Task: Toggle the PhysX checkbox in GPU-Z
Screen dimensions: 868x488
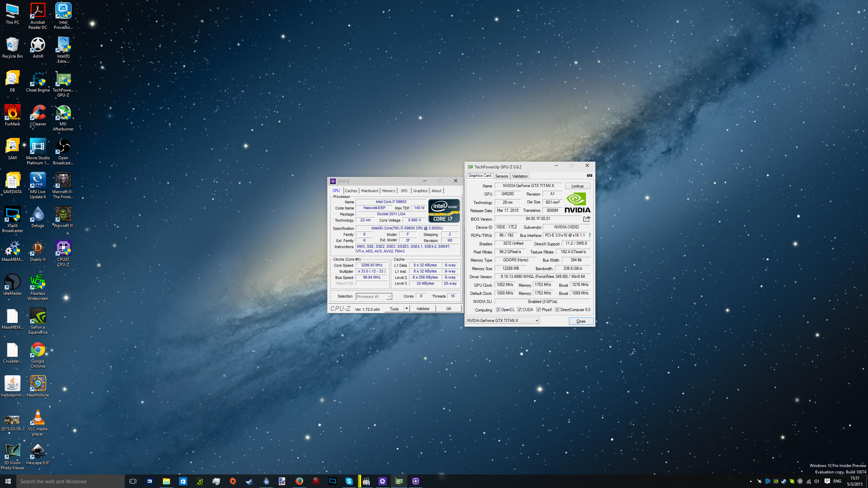Action: [538, 310]
